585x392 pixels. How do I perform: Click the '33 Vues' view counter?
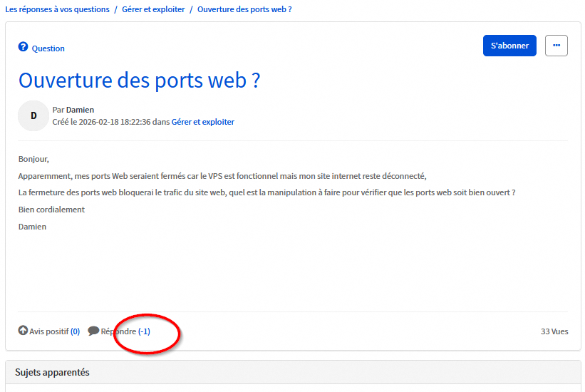(554, 331)
